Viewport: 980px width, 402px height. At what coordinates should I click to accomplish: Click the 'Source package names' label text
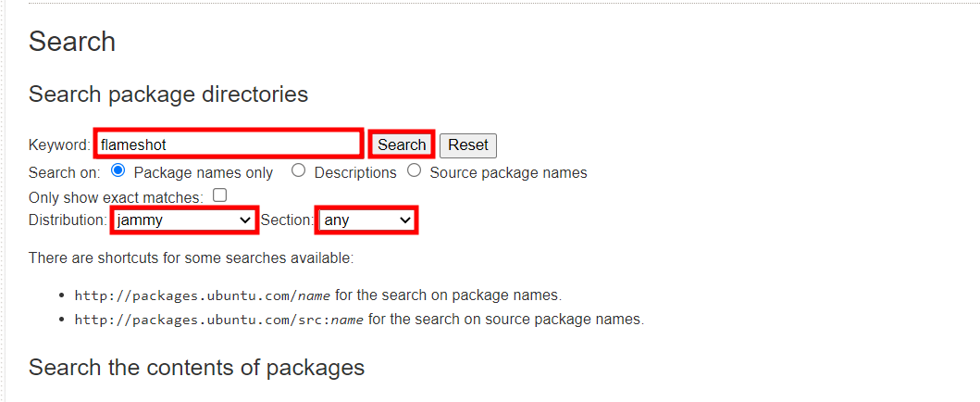pos(508,173)
